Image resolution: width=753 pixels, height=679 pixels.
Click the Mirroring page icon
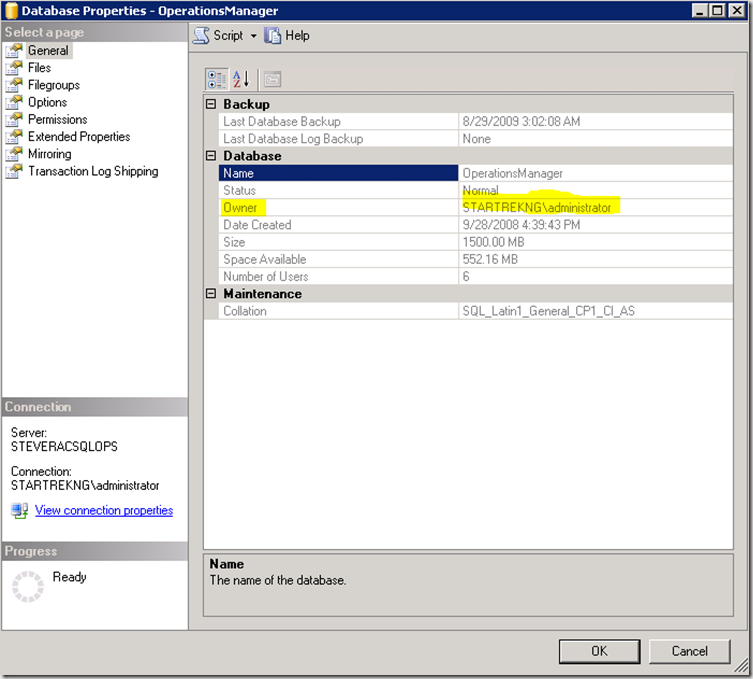tap(14, 154)
